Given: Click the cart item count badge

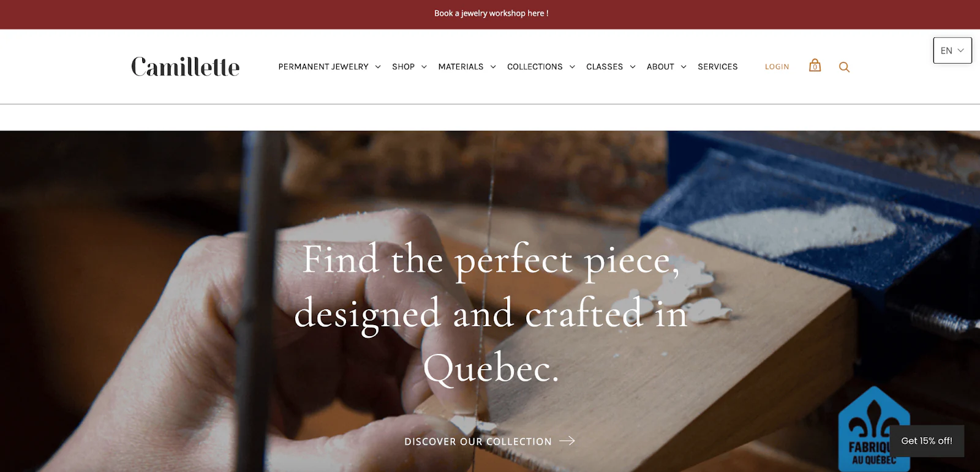Looking at the screenshot, I should point(815,67).
